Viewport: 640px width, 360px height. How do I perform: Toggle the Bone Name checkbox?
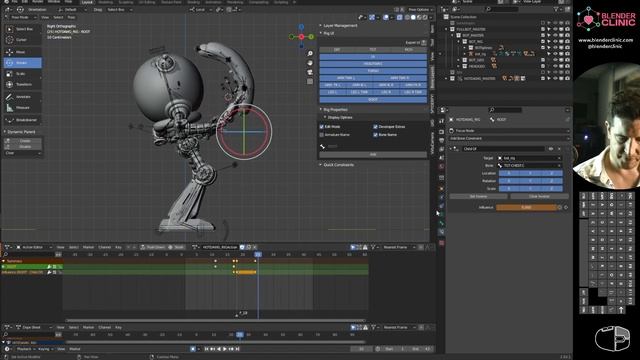375,135
